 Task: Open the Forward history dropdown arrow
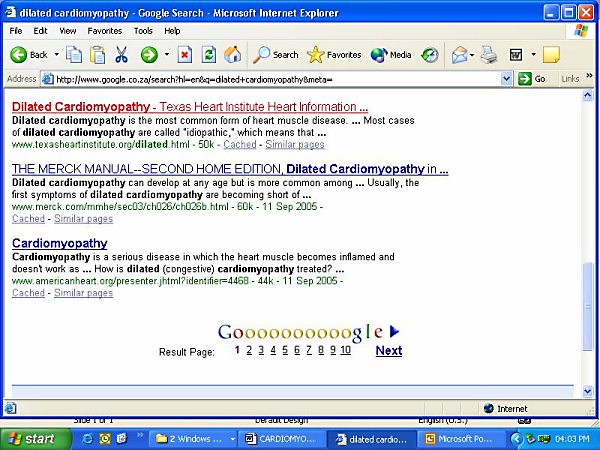(166, 55)
